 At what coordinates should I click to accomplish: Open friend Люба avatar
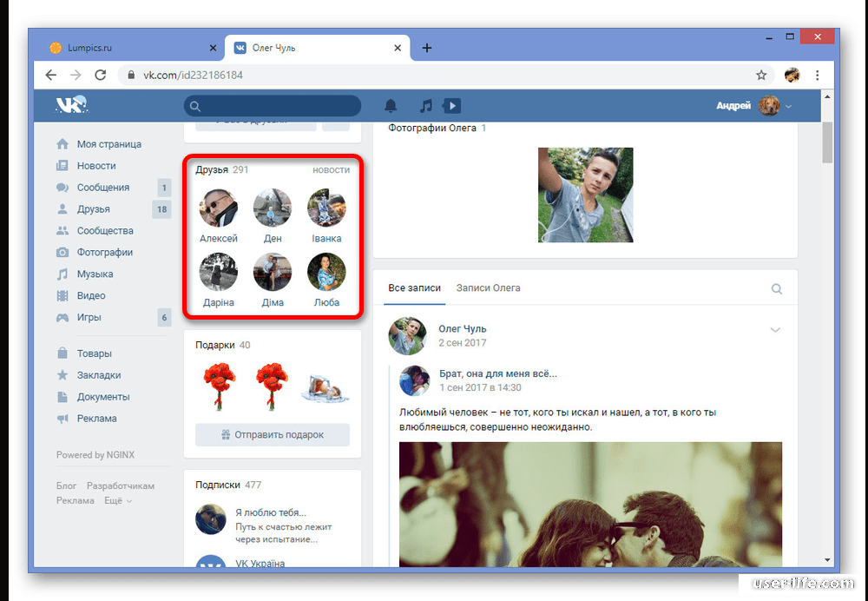pyautogui.click(x=326, y=272)
